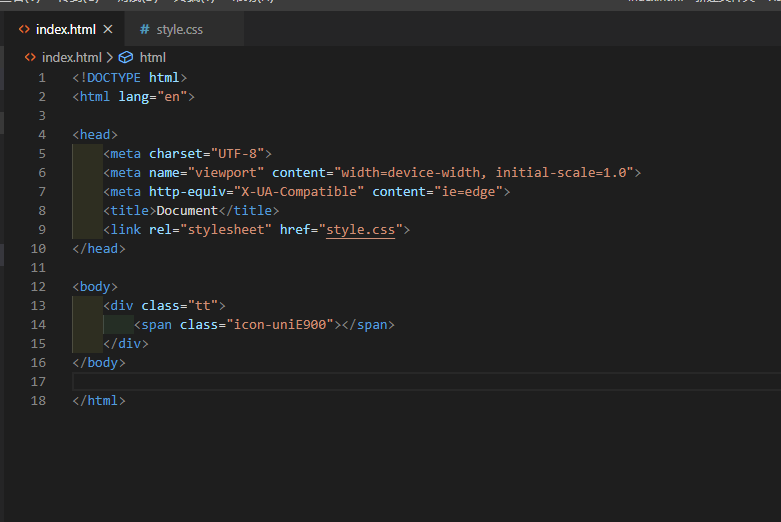Click line number 18 in the gutter

point(38,400)
